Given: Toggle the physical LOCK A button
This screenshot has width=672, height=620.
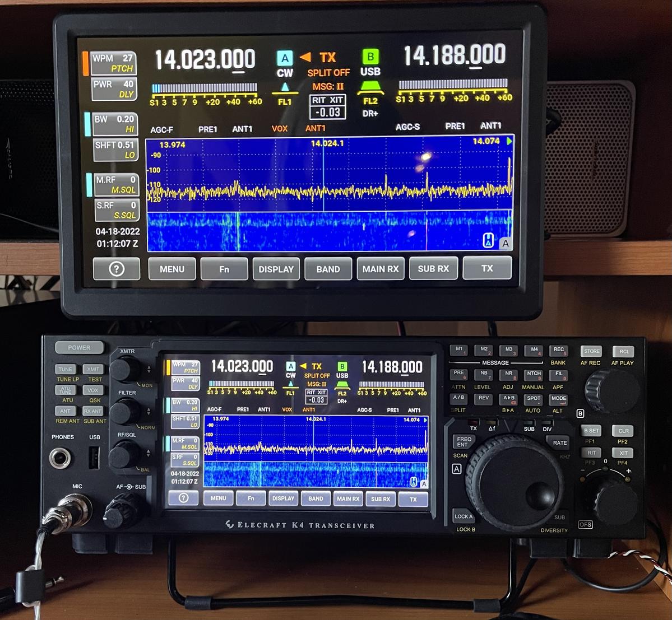Looking at the screenshot, I should click(x=464, y=516).
